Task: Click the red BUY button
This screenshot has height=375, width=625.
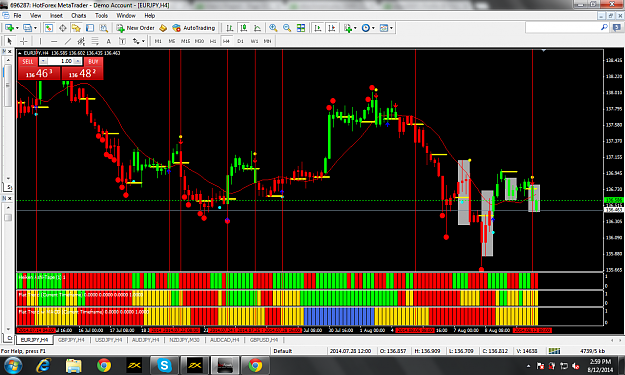Action: tap(93, 61)
